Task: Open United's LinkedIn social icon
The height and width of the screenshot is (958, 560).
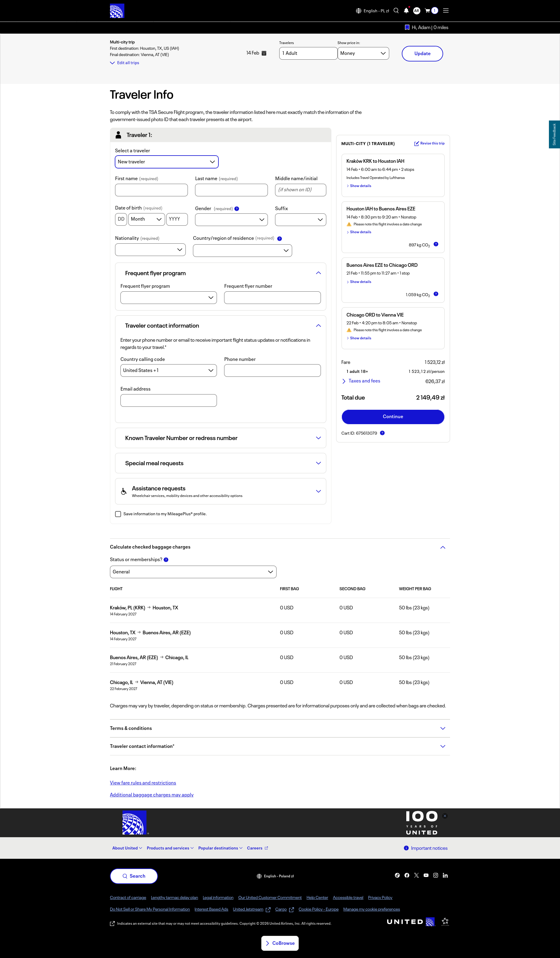Action: pyautogui.click(x=445, y=875)
